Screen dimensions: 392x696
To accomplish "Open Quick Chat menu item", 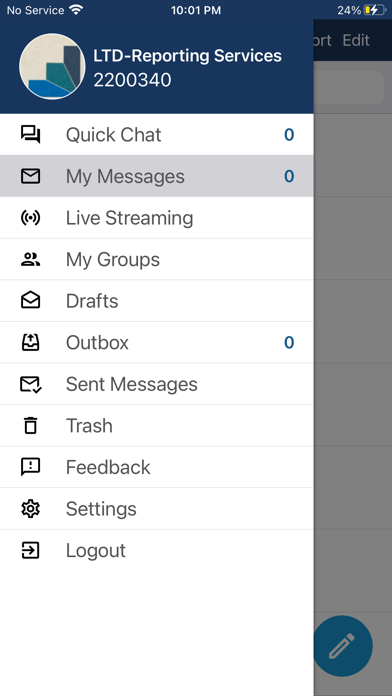I will (157, 134).
